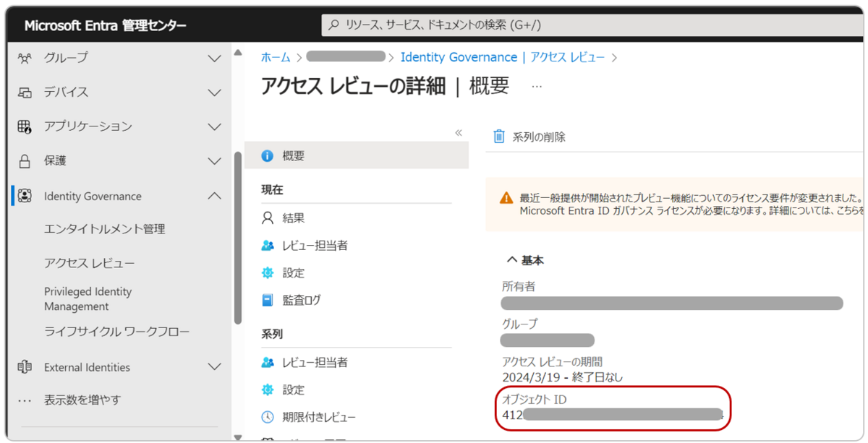The image size is (868, 443).
Task: Click the 系列 レビュー担当者 people icon
Action: point(268,362)
